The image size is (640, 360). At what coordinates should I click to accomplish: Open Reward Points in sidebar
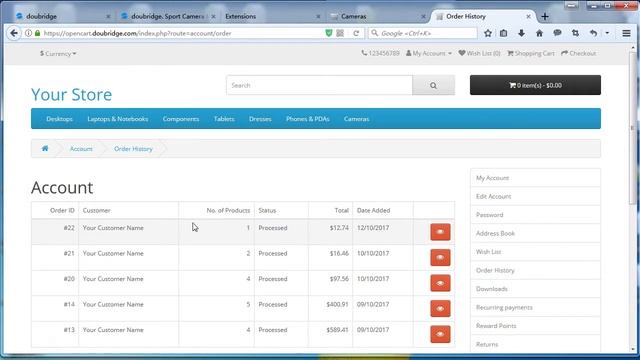(x=535, y=326)
